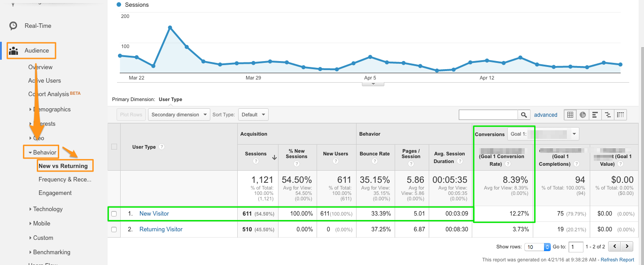Open help icon beside Avg. Session Duration
This screenshot has width=644, height=265.
(x=459, y=161)
